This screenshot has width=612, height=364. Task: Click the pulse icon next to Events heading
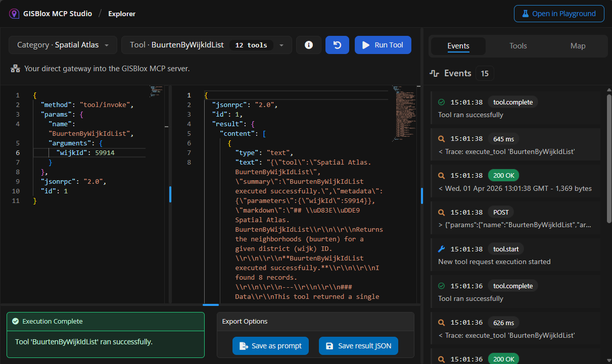pos(434,73)
